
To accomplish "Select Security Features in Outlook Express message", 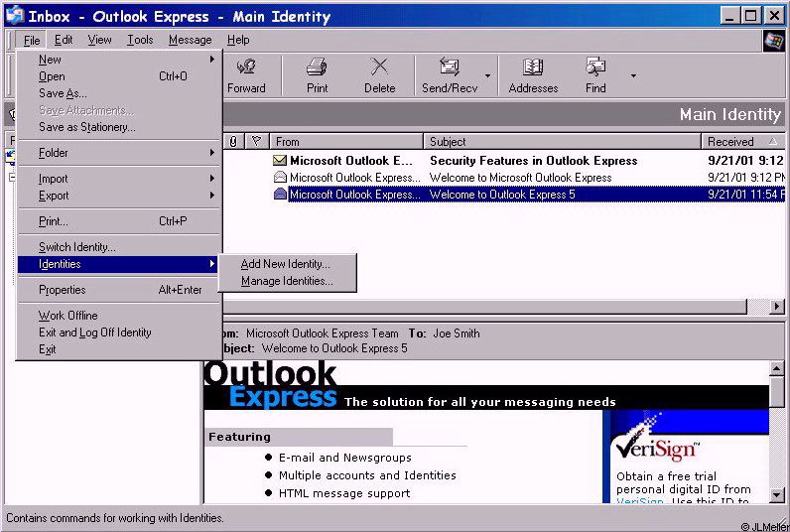I will pos(504,160).
